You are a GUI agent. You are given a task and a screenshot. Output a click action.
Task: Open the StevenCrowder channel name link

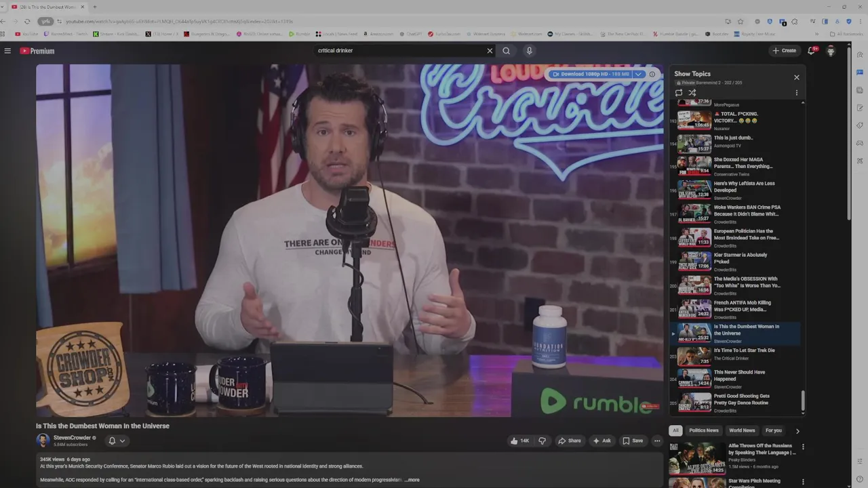click(x=72, y=438)
